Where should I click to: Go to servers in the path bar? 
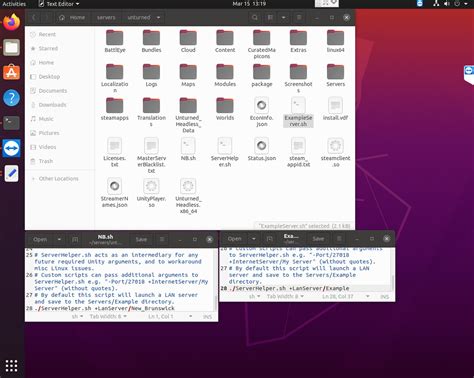click(106, 17)
